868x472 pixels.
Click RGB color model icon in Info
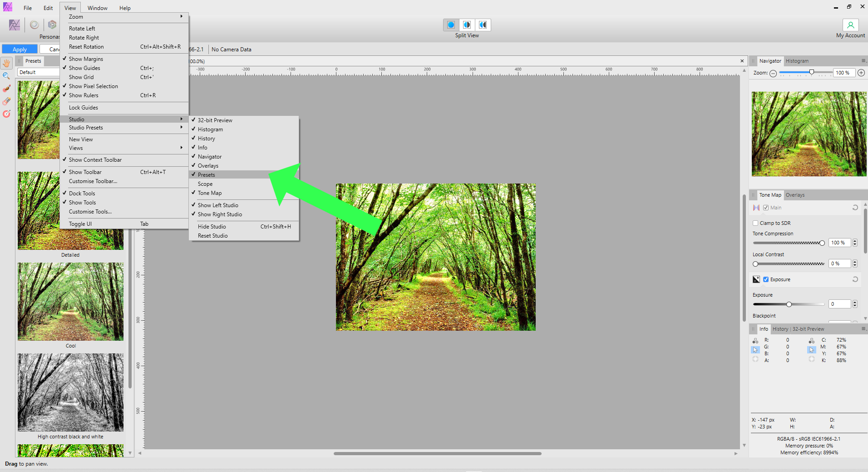tap(755, 340)
